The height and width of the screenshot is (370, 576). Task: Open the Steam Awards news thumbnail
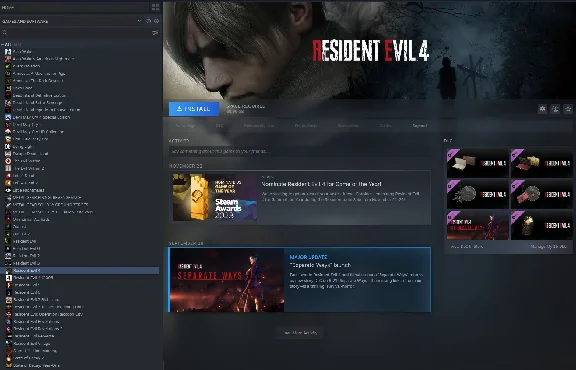pyautogui.click(x=215, y=197)
